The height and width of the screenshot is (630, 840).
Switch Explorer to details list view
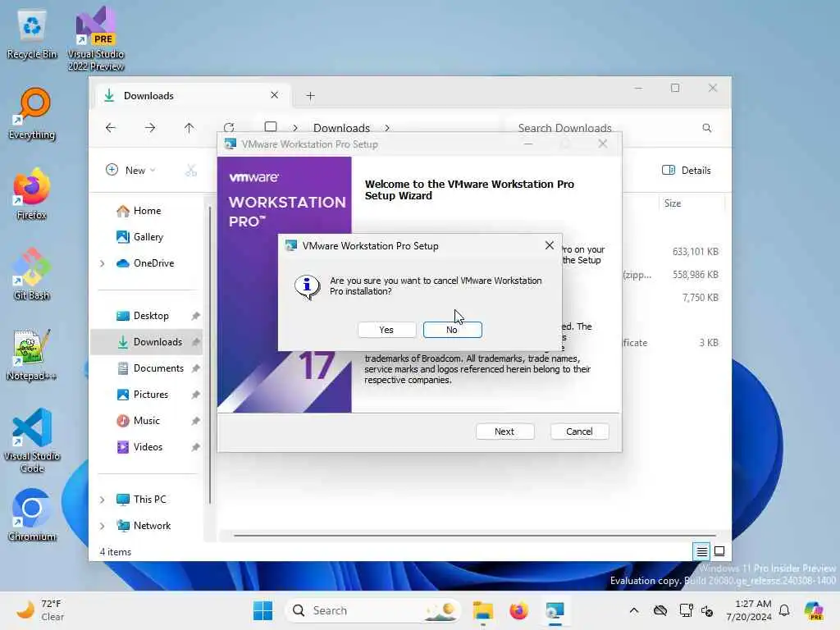(702, 550)
